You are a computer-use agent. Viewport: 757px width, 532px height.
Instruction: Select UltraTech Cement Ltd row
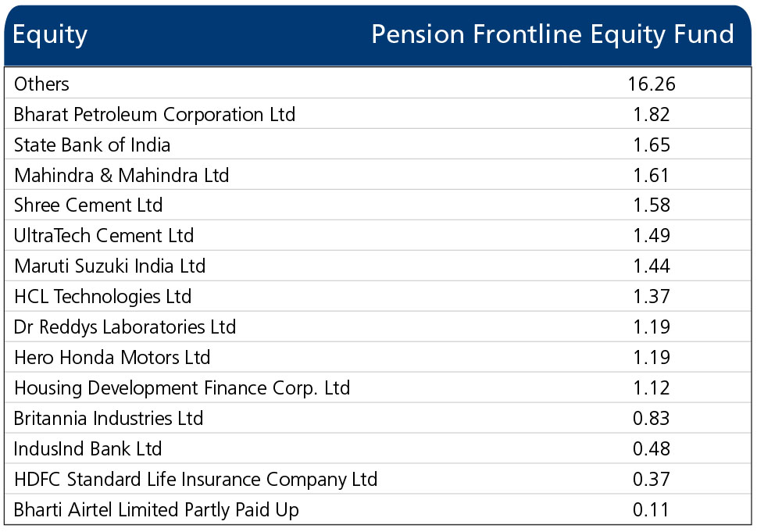pos(378,236)
